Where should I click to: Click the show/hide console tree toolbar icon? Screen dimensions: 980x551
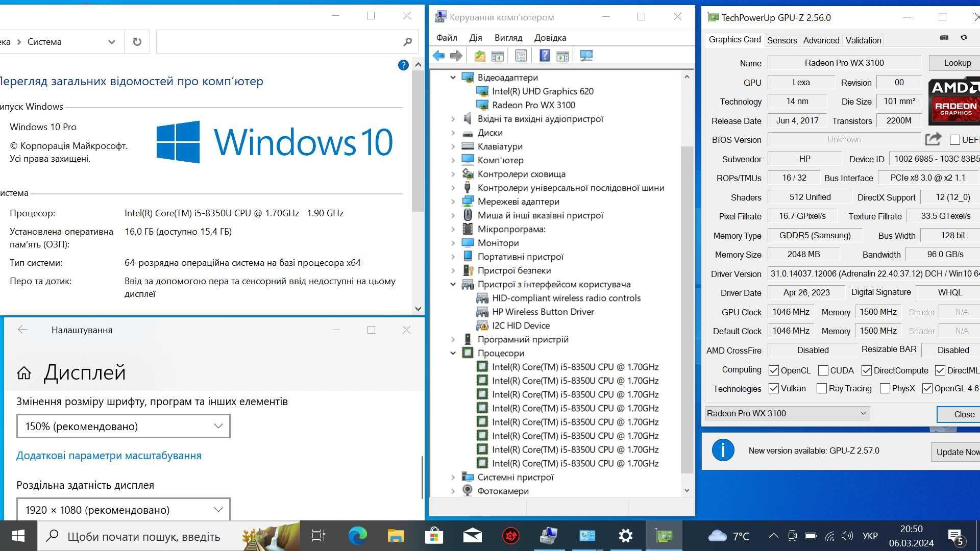tap(498, 56)
